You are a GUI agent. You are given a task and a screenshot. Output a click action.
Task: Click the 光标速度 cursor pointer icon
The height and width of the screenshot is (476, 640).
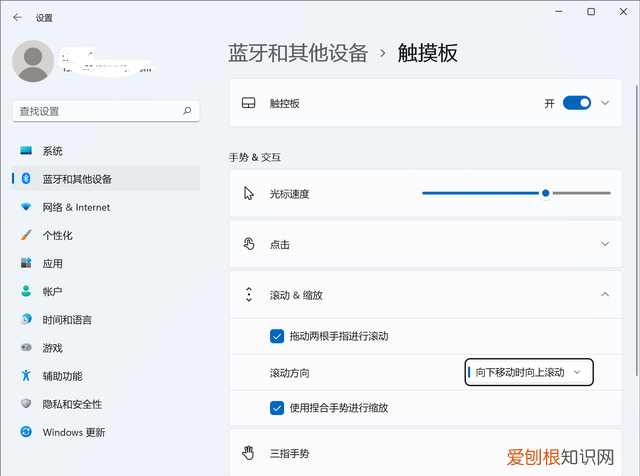(x=249, y=194)
